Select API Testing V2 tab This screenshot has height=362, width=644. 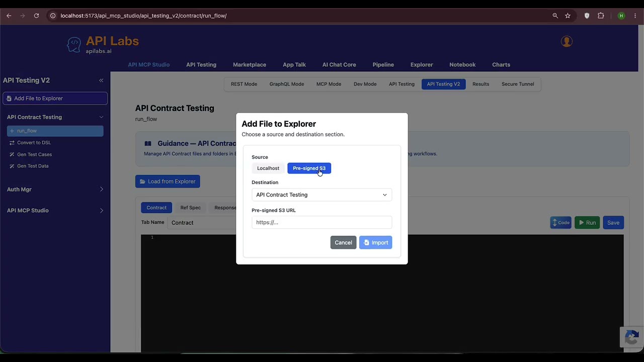(443, 84)
